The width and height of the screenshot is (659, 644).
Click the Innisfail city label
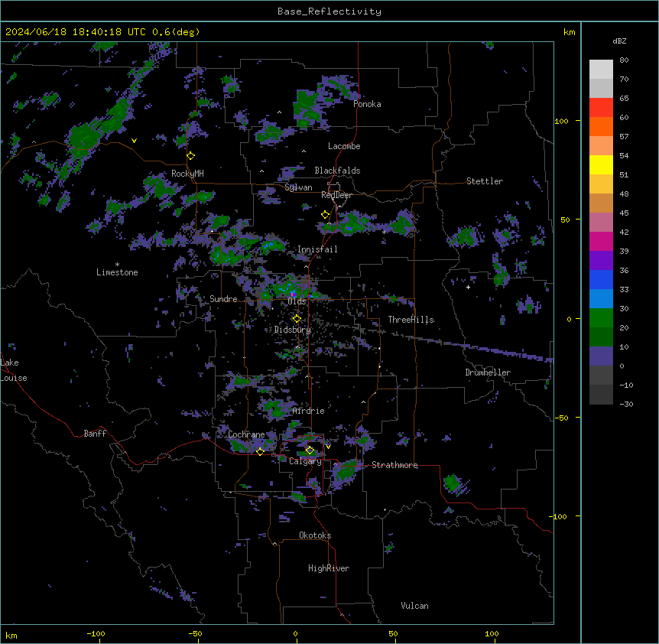tap(317, 249)
